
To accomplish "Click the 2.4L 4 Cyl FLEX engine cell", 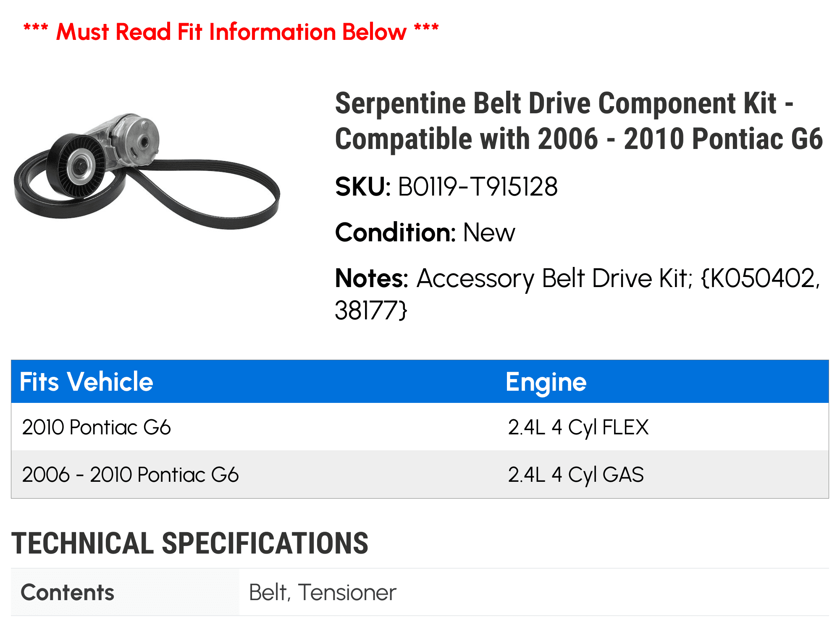I will [578, 427].
